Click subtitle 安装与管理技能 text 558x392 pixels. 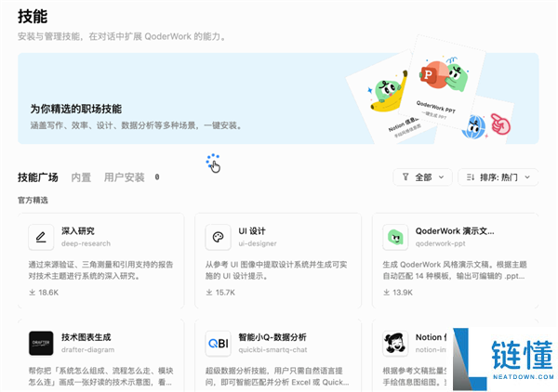tap(122, 36)
